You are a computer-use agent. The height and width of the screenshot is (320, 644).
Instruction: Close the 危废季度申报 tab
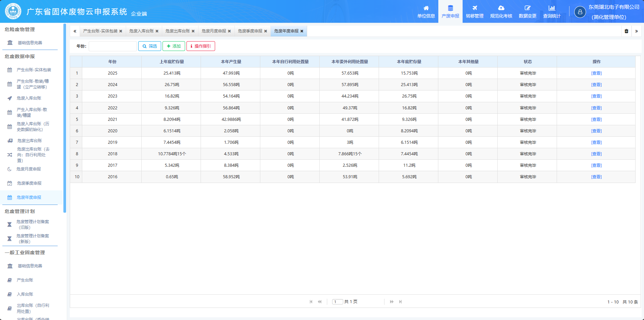[x=266, y=31]
